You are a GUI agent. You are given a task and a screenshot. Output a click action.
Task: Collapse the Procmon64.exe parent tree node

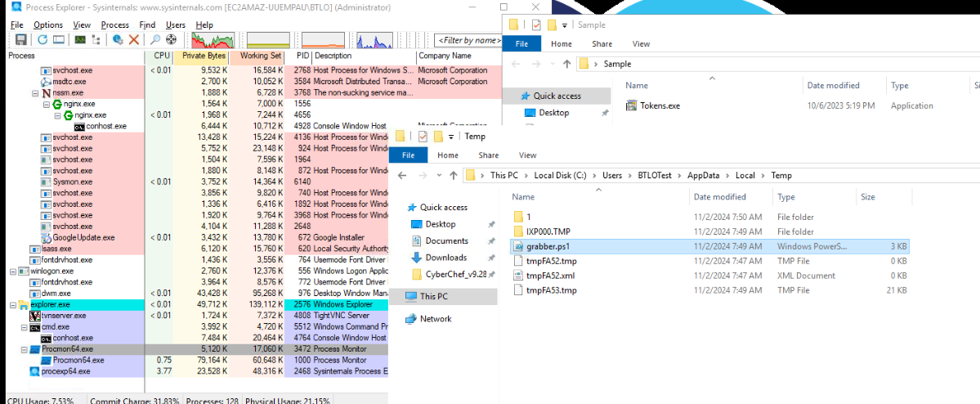click(x=25, y=349)
